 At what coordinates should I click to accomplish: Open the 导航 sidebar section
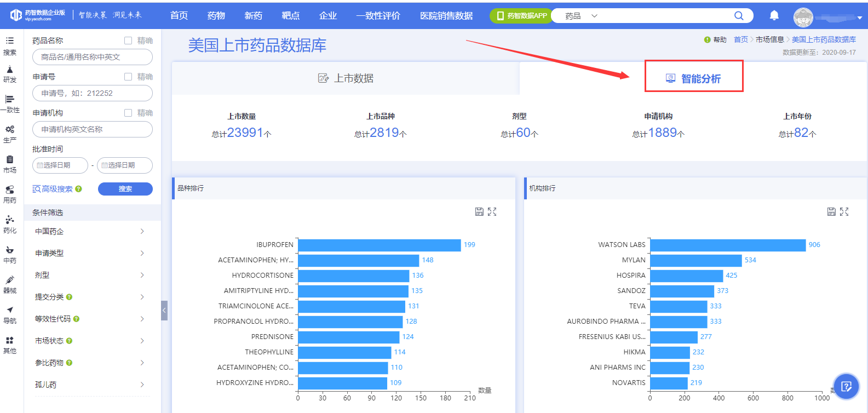(x=10, y=315)
